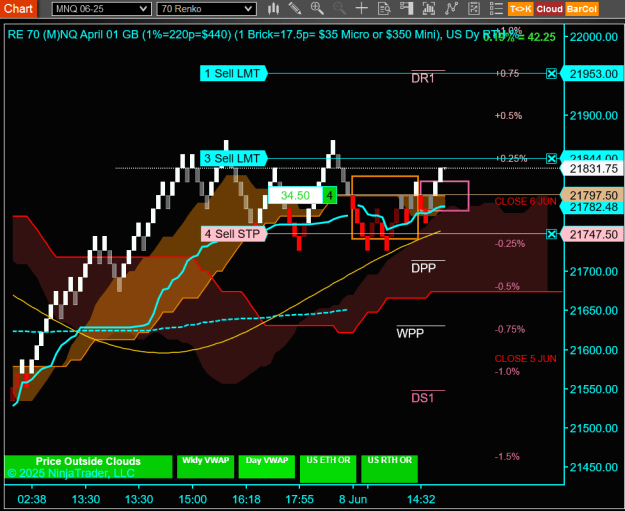Toggle the Cloud button
This screenshot has height=511, width=625.
click(x=549, y=9)
